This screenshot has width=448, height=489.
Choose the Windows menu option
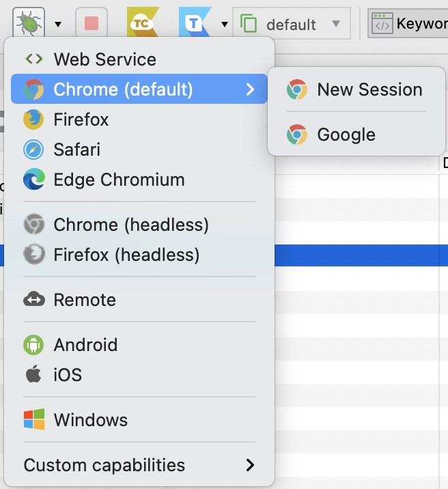click(x=90, y=420)
